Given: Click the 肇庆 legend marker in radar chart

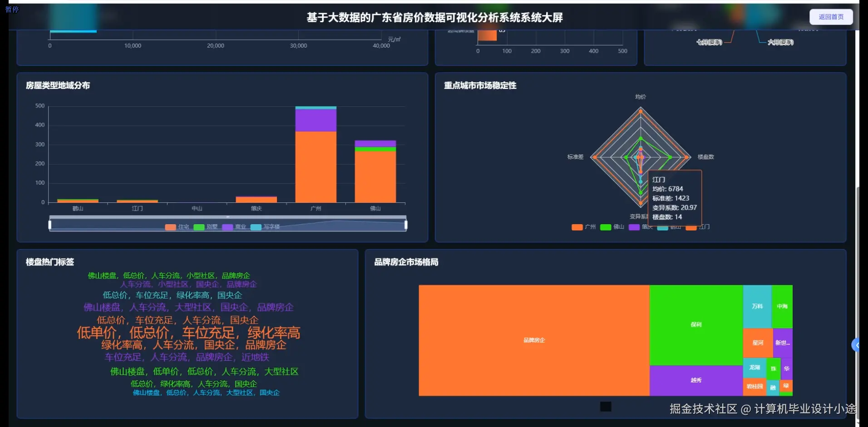Looking at the screenshot, I should pyautogui.click(x=635, y=227).
